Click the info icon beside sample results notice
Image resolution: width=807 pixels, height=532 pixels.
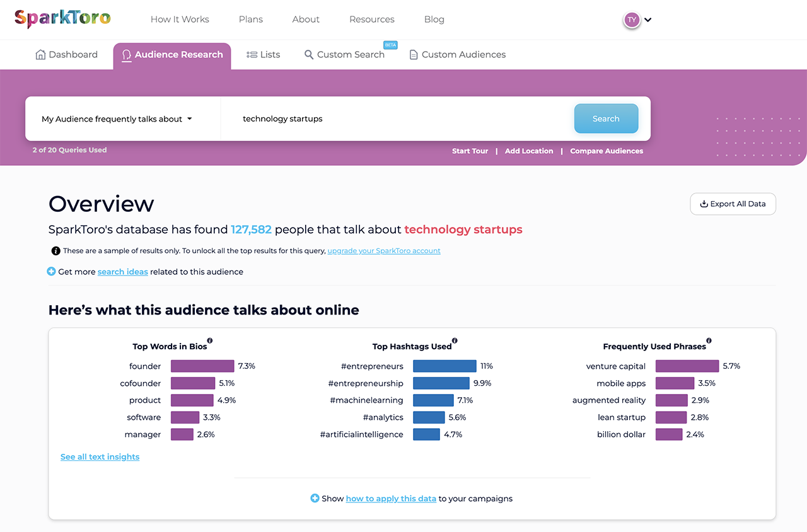[55, 251]
